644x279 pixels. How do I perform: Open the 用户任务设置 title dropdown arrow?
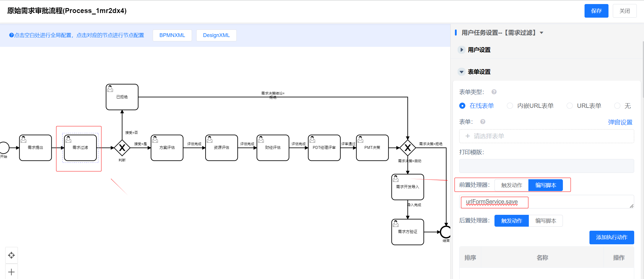[x=542, y=33]
